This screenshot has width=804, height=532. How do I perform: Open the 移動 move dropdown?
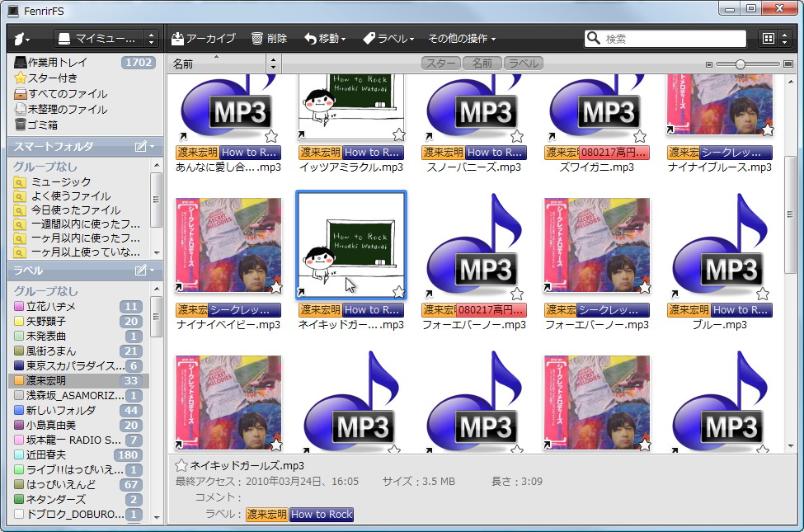tap(325, 39)
